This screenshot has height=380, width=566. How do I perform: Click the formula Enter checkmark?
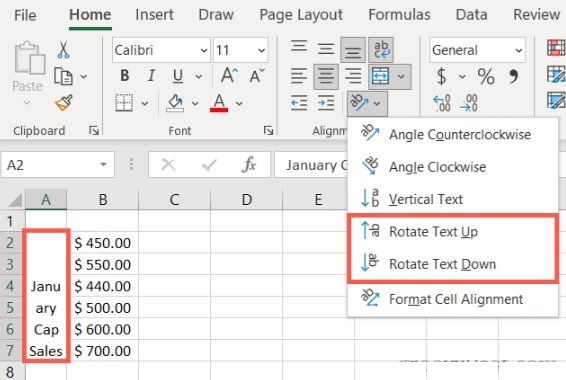click(209, 165)
